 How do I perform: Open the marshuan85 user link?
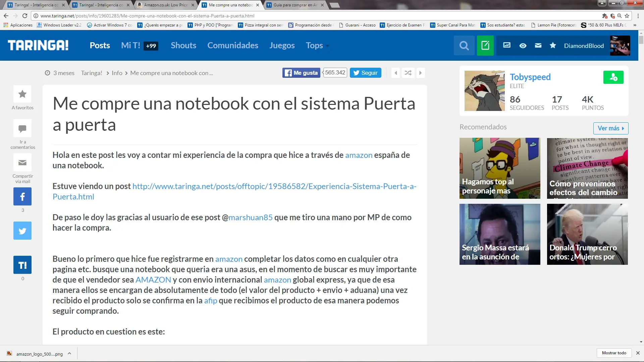[250, 217]
